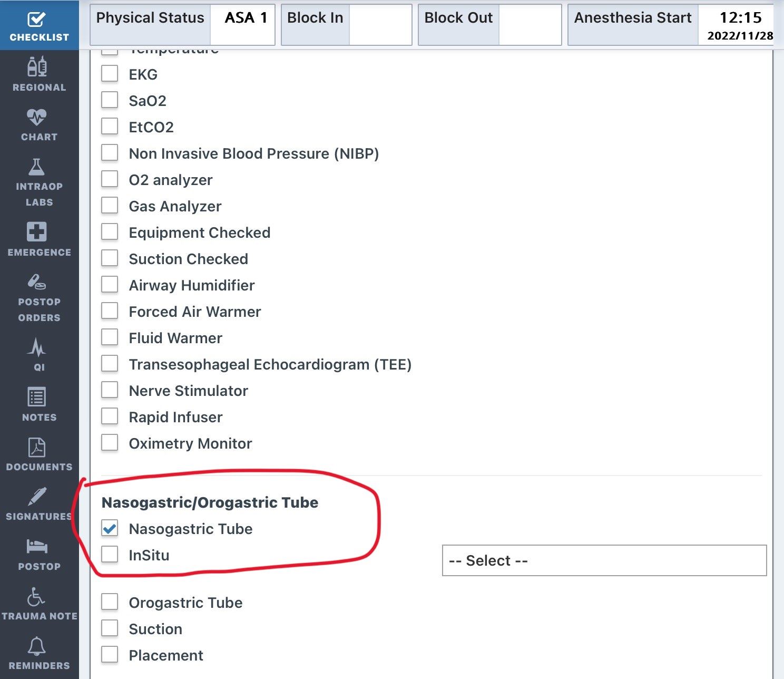
Task: Open the Postop bed icon
Action: pyautogui.click(x=37, y=546)
